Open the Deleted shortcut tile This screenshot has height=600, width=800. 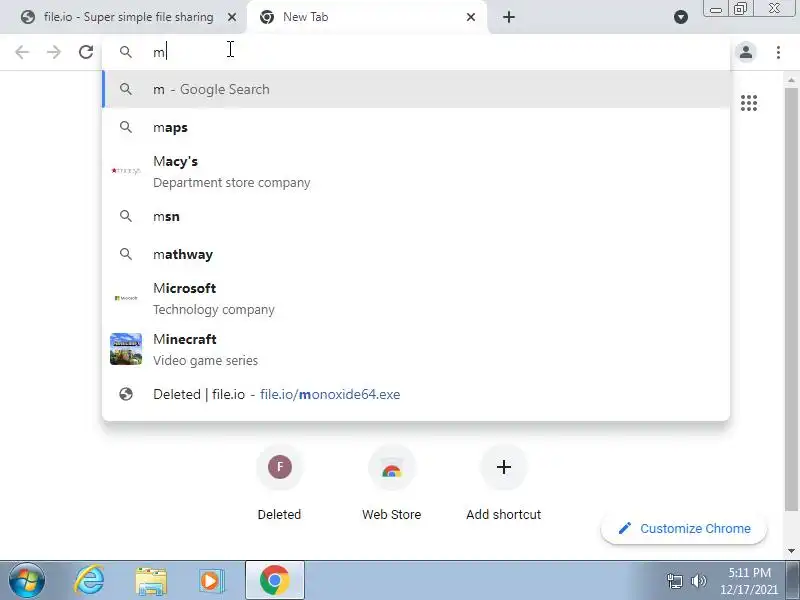click(279, 483)
